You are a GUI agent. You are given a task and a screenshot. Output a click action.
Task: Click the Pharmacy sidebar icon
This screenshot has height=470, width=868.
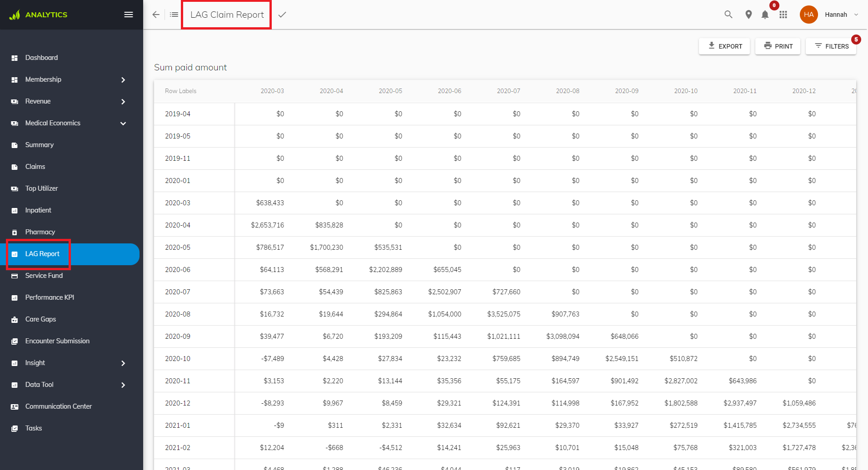click(x=15, y=232)
